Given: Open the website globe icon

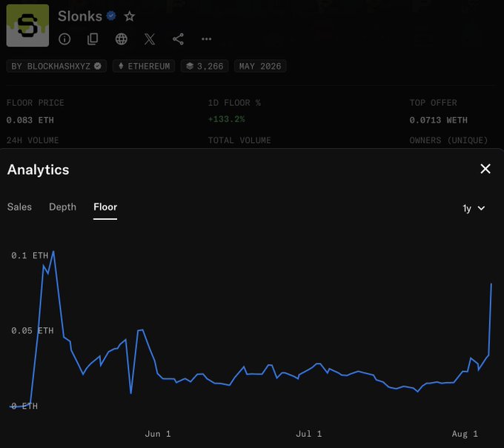Looking at the screenshot, I should pos(121,39).
